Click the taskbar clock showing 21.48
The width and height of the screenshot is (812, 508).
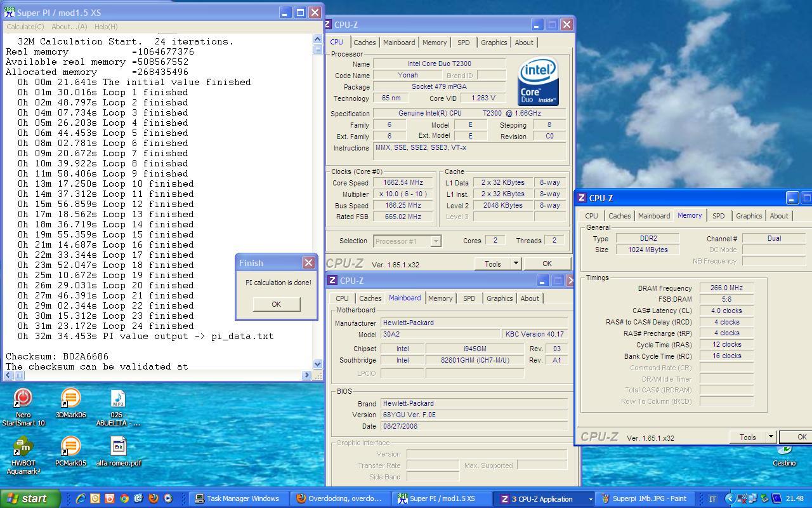[795, 499]
